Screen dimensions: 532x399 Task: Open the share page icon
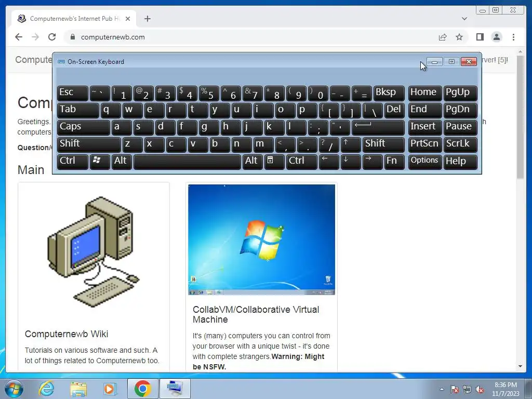click(x=443, y=37)
